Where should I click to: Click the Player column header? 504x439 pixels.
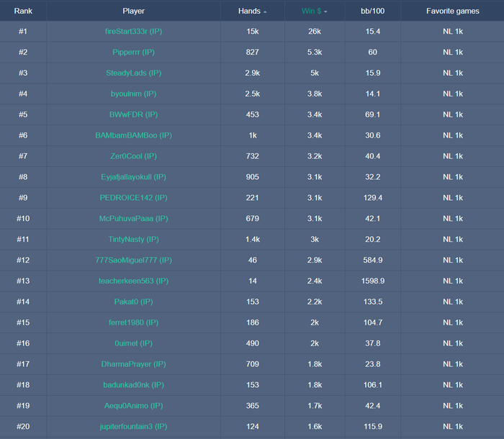pos(133,12)
